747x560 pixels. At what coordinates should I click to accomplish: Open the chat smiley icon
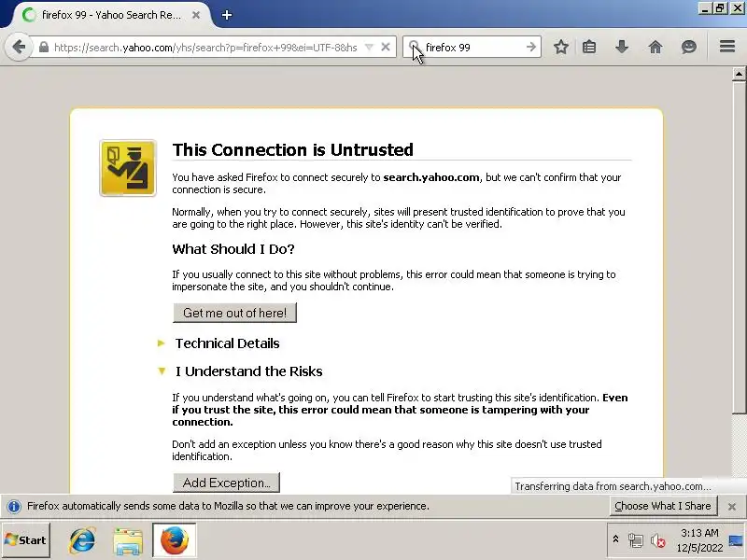(688, 47)
